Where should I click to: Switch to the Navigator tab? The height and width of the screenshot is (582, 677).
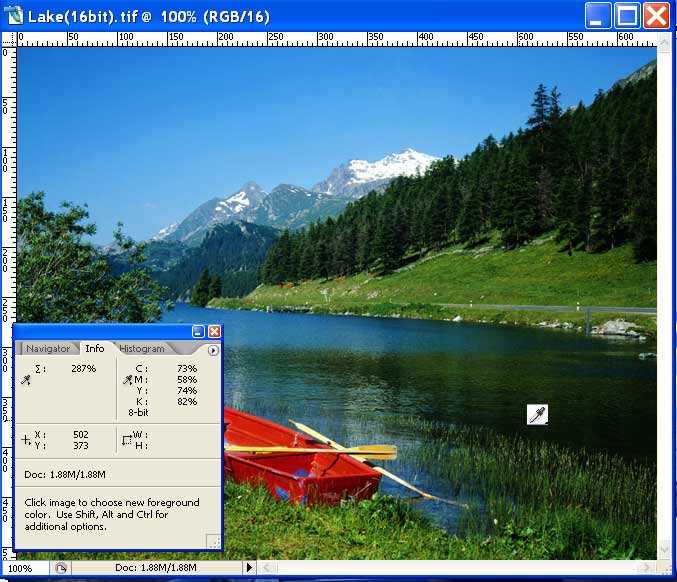(48, 349)
